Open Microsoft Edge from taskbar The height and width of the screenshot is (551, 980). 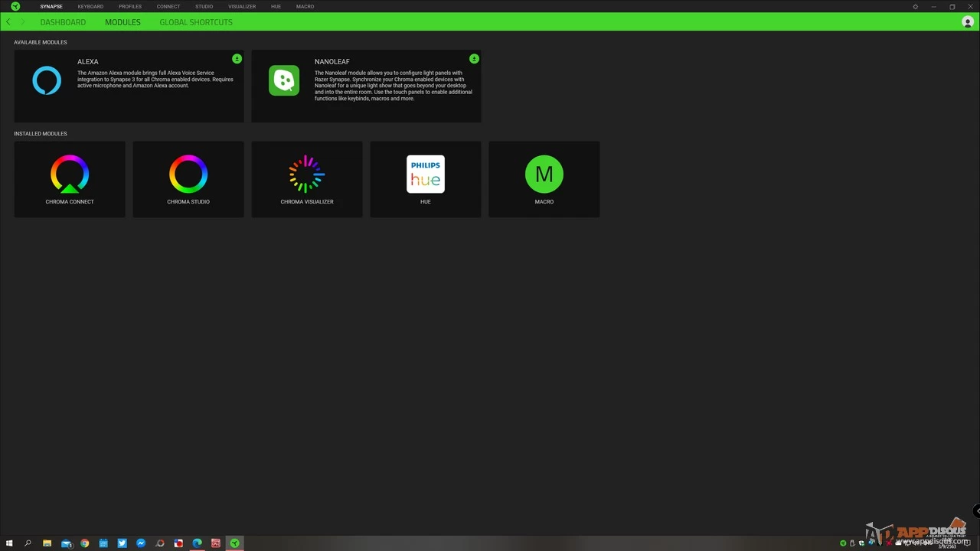pyautogui.click(x=197, y=543)
